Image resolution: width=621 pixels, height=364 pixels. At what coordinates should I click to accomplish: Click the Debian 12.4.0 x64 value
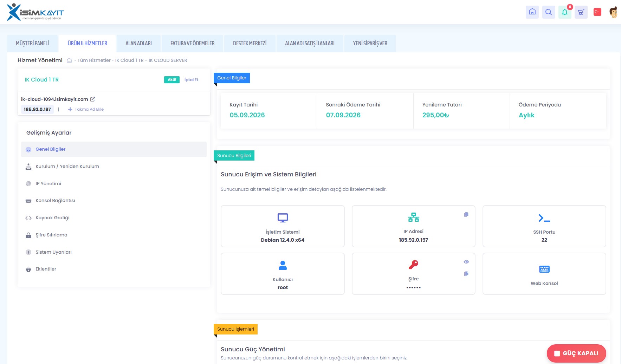283,240
